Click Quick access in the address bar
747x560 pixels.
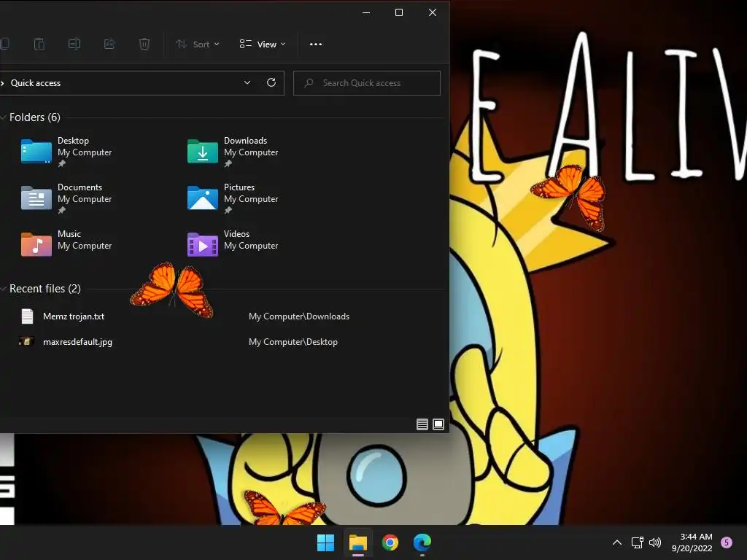pos(36,83)
